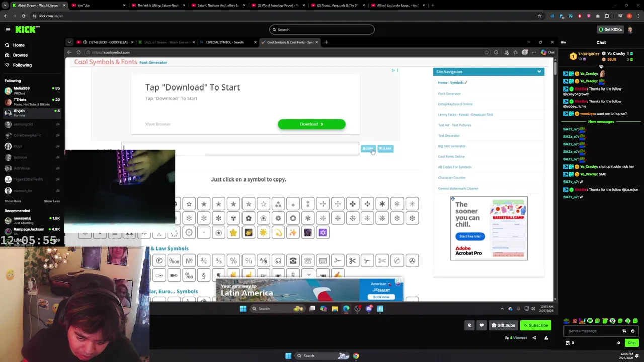Click the green Chat send button

(631, 343)
